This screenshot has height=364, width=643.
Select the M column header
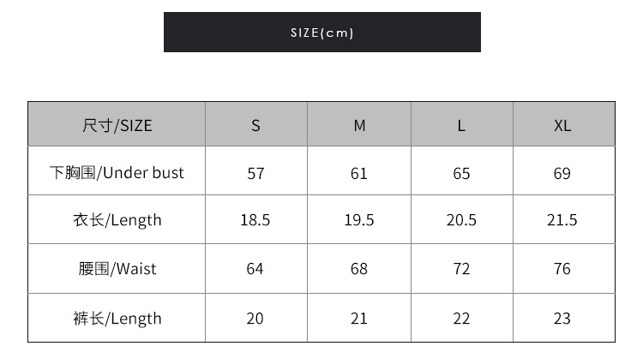tap(359, 125)
